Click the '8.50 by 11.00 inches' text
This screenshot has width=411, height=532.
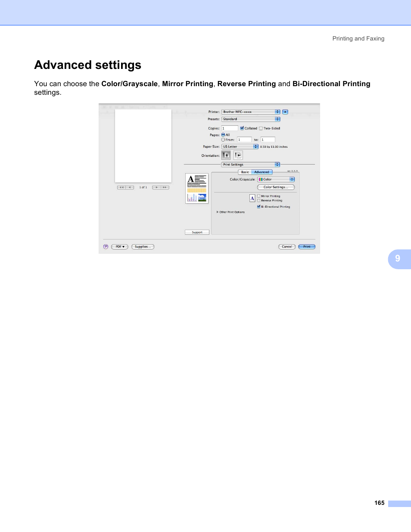click(x=274, y=147)
